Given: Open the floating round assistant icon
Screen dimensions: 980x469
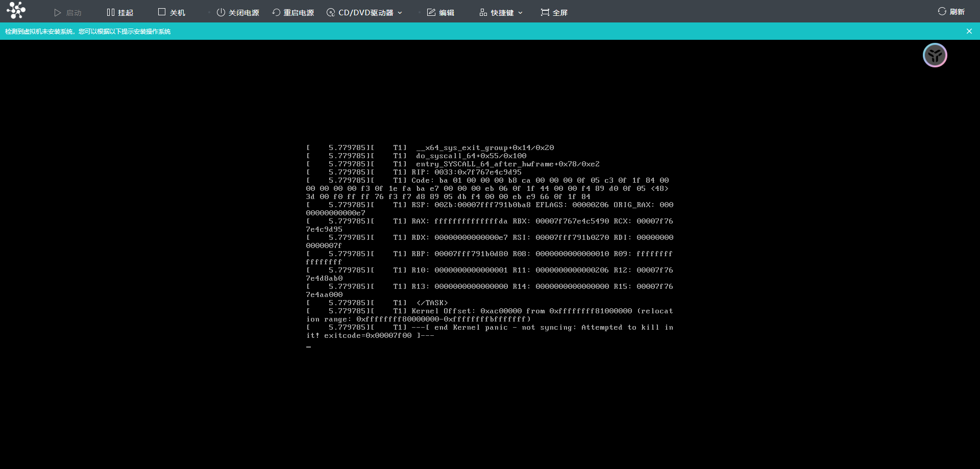Looking at the screenshot, I should tap(935, 55).
